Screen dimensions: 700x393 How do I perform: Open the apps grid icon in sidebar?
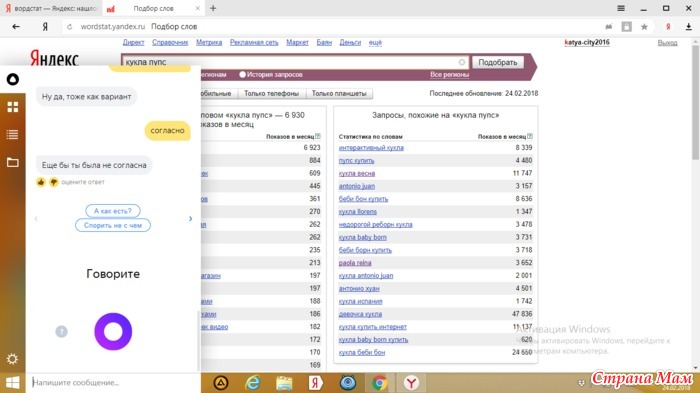point(12,107)
